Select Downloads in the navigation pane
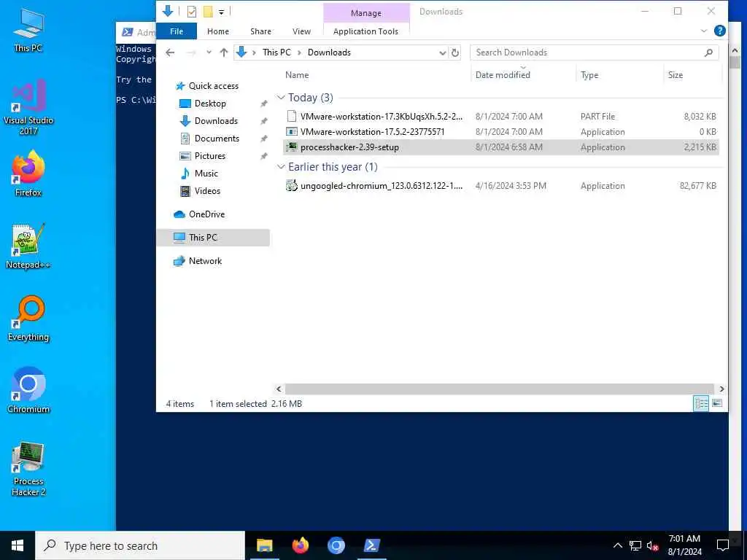This screenshot has height=560, width=747. (x=216, y=121)
